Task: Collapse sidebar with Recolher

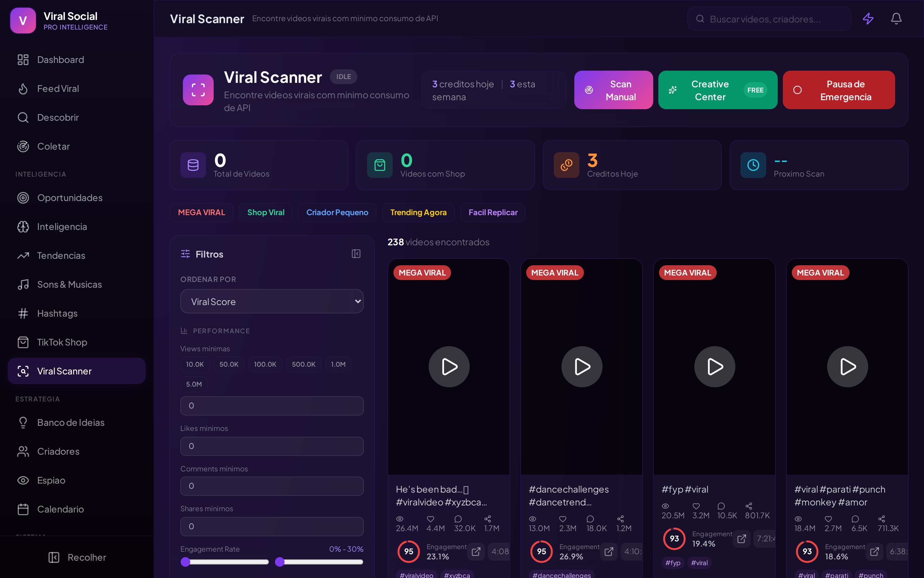Action: [x=77, y=557]
